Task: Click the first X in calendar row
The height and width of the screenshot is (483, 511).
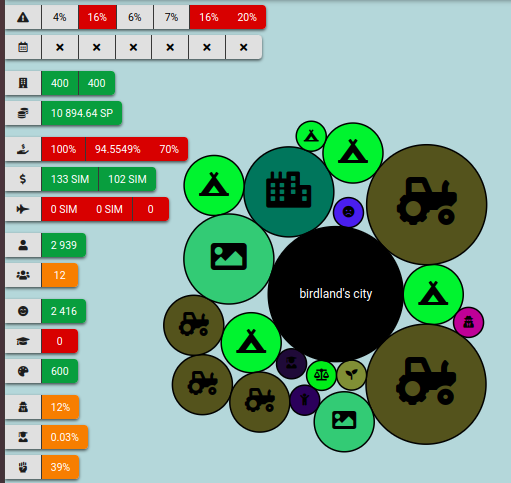Action: pyautogui.click(x=60, y=47)
